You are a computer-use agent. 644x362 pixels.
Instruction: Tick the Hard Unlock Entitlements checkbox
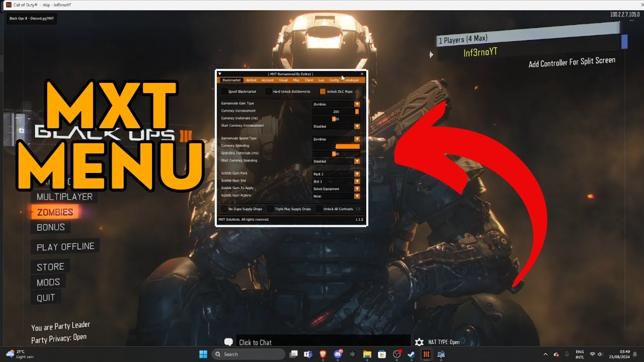point(268,92)
